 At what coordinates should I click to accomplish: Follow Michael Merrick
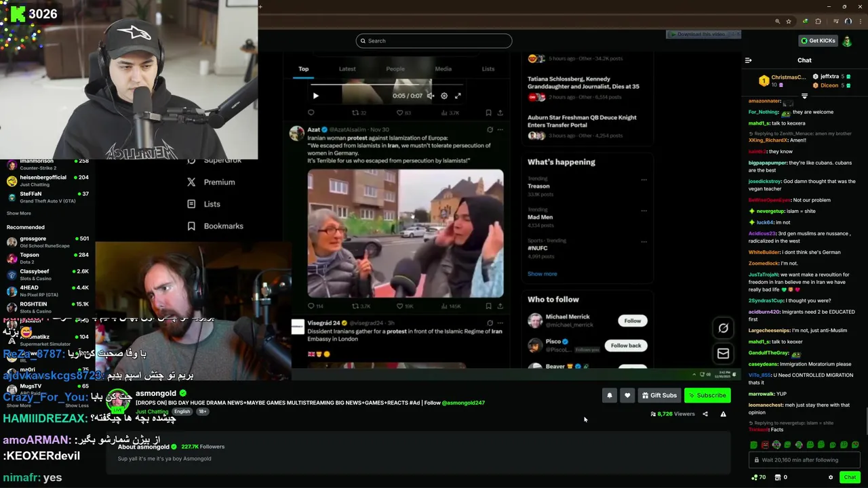pos(632,321)
